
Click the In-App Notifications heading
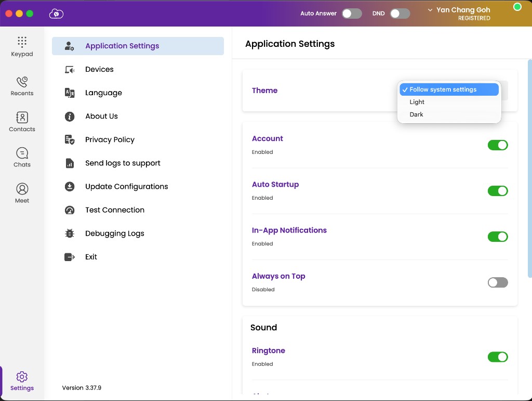pos(289,230)
